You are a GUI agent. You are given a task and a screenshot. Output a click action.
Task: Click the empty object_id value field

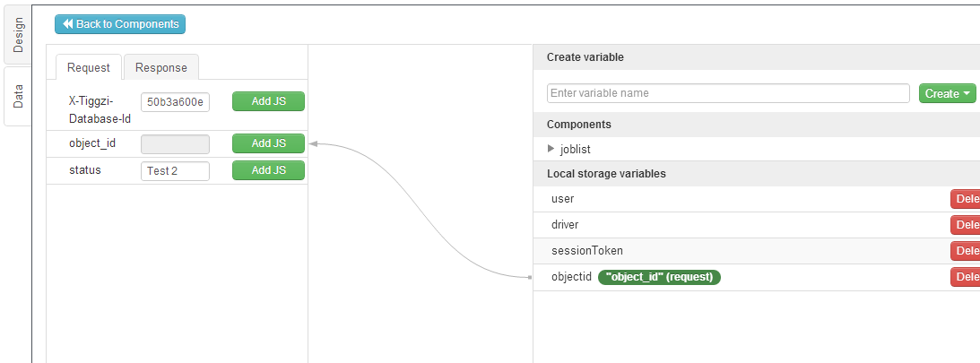point(175,143)
